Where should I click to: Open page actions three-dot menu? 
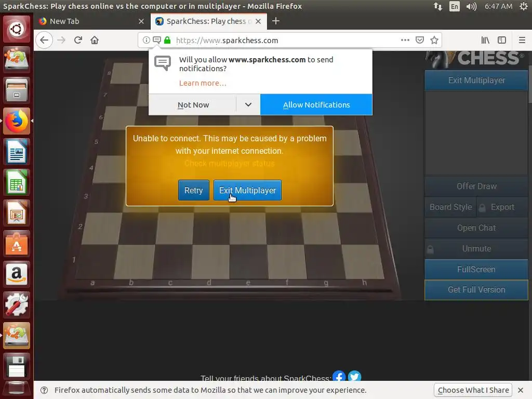pos(405,40)
